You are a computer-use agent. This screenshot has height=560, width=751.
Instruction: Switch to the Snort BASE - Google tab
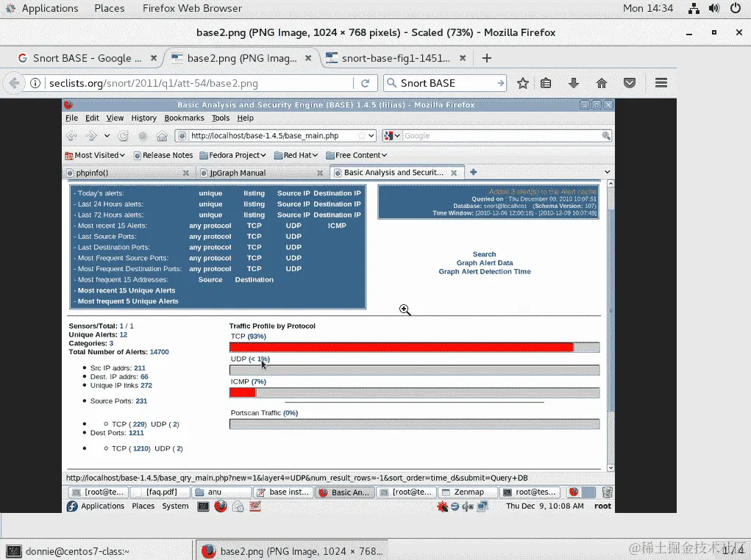[88, 58]
